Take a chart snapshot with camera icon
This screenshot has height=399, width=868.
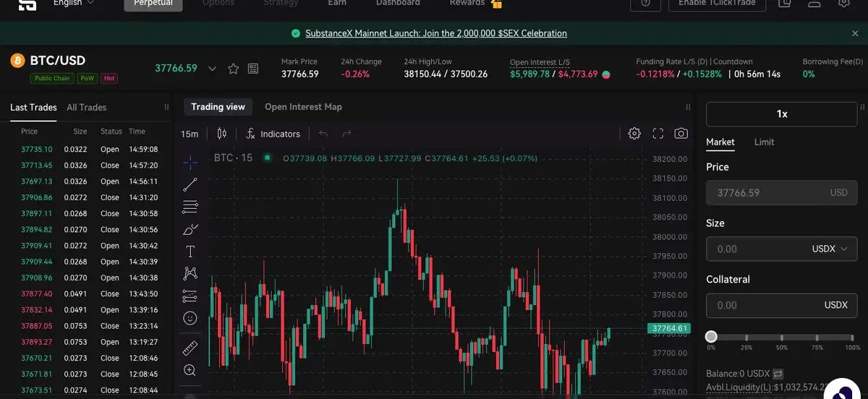[x=681, y=134]
